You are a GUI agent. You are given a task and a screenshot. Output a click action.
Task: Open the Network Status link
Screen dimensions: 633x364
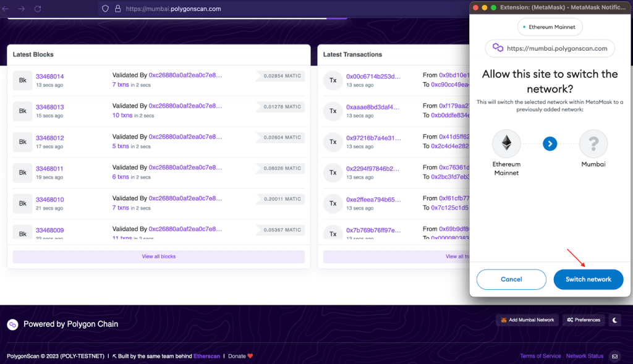[x=585, y=356]
